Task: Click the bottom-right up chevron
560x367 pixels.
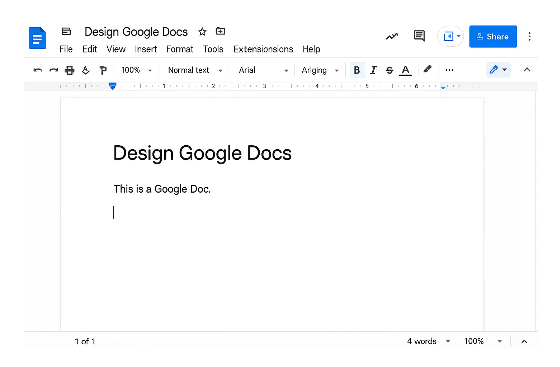Action: click(524, 342)
